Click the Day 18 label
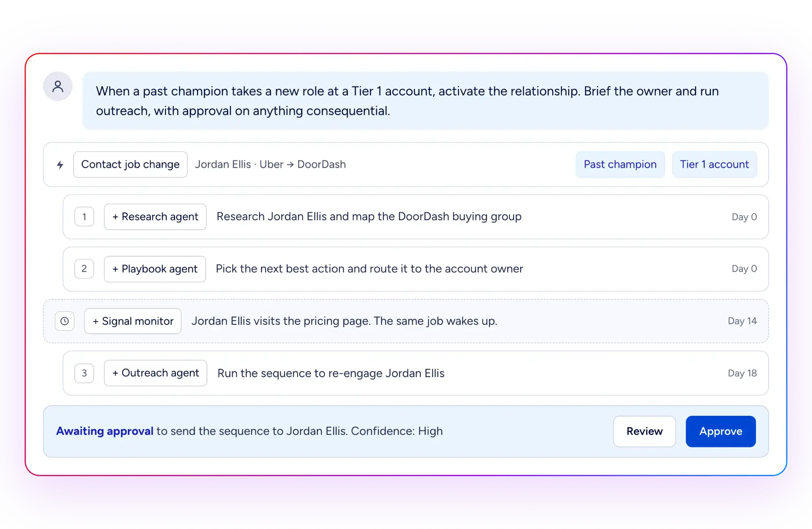This screenshot has height=529, width=812. coord(742,373)
